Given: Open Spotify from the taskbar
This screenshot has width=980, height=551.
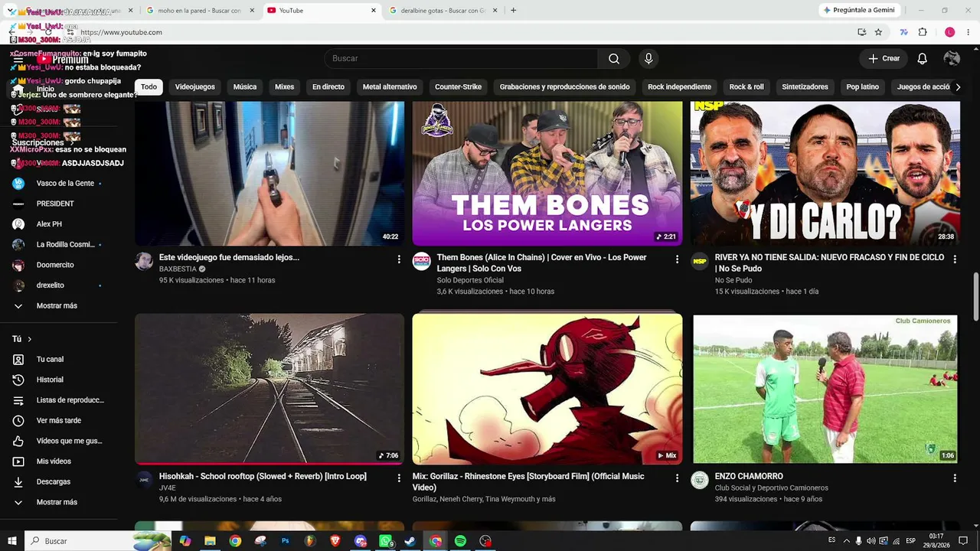Looking at the screenshot, I should pos(460,541).
